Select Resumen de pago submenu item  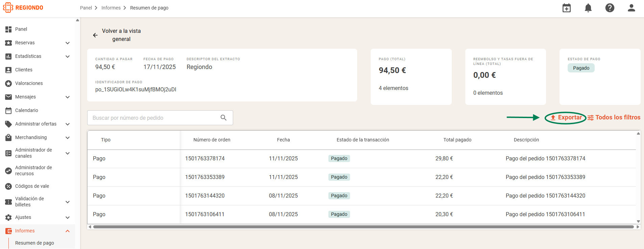click(x=34, y=243)
